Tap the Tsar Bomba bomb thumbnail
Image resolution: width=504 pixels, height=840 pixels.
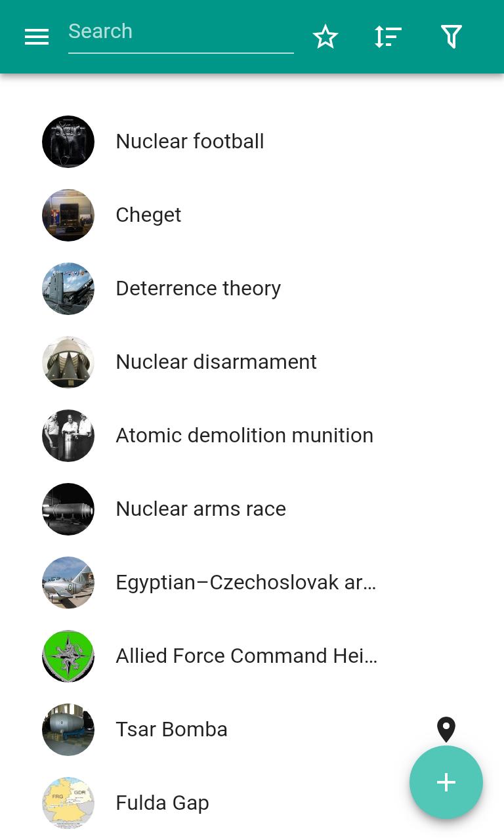(x=68, y=730)
